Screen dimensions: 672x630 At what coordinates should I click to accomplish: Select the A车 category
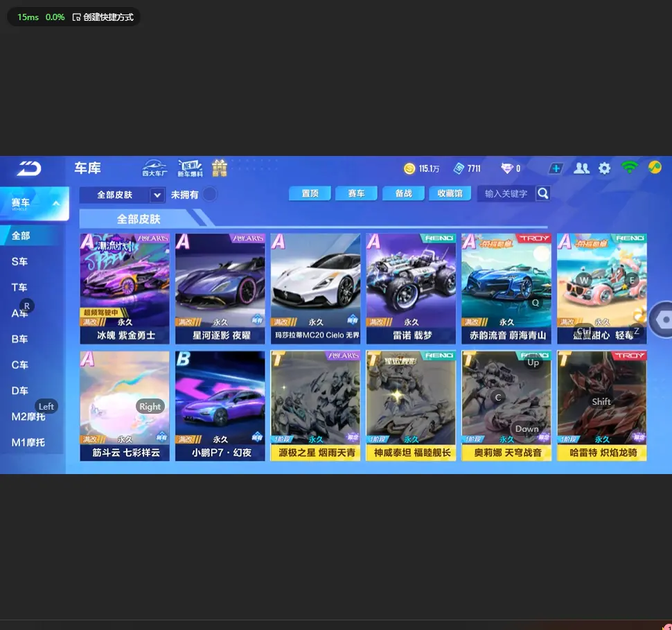click(19, 313)
